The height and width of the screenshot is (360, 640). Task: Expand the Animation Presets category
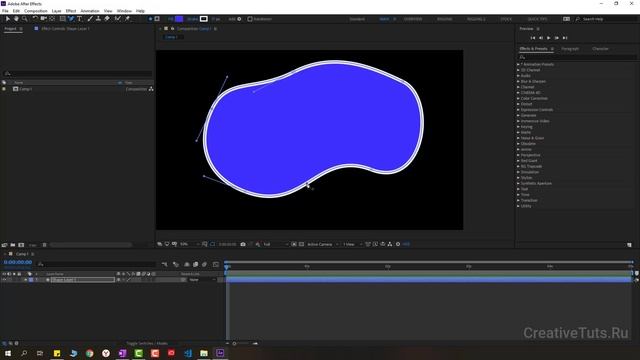518,64
